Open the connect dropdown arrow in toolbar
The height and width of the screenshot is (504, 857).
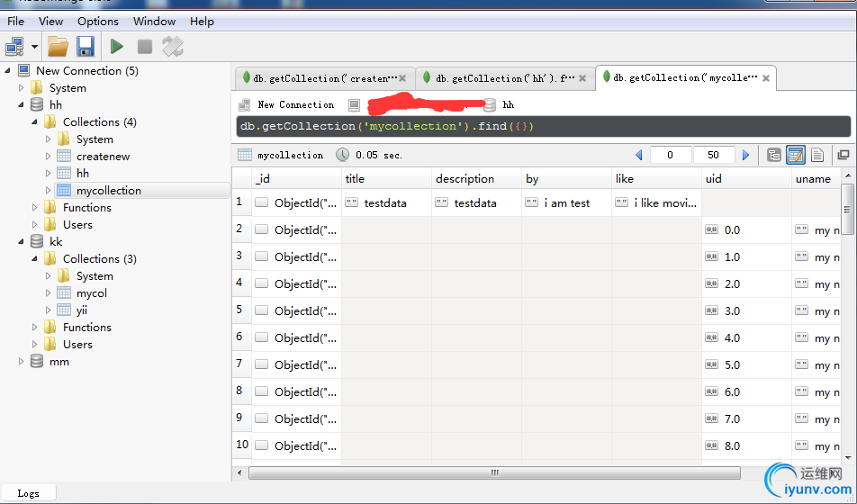[34, 47]
